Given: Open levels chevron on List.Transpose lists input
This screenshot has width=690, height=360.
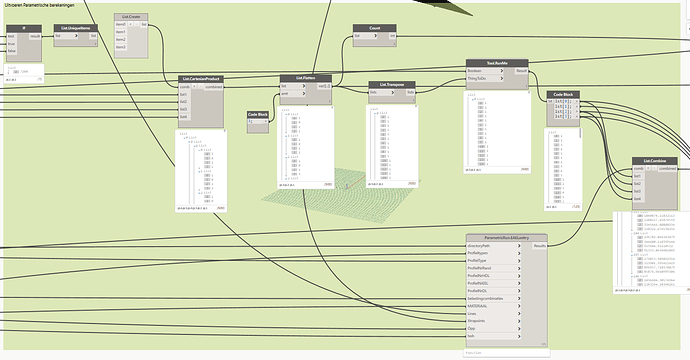Looking at the screenshot, I should tap(392, 92).
